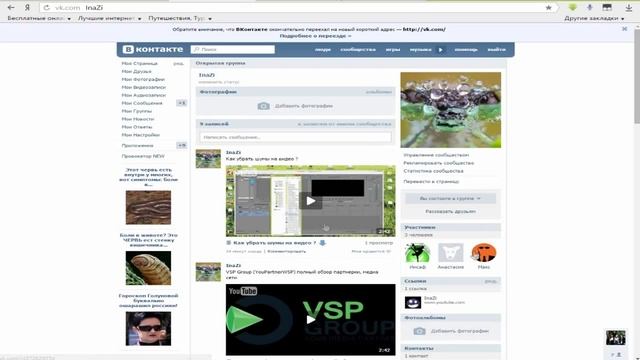Open browser downloads arrow icon
This screenshot has width=640, height=360.
[x=629, y=7]
